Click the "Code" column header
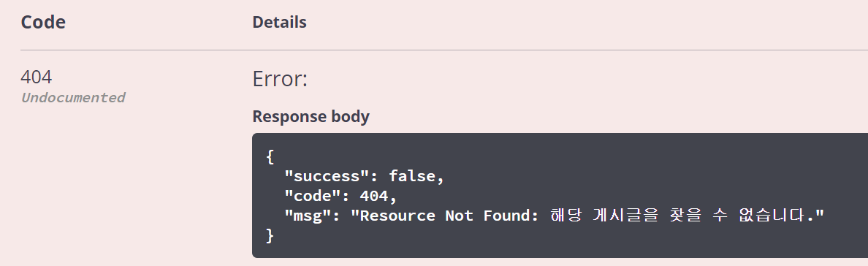The width and height of the screenshot is (868, 266). click(43, 22)
